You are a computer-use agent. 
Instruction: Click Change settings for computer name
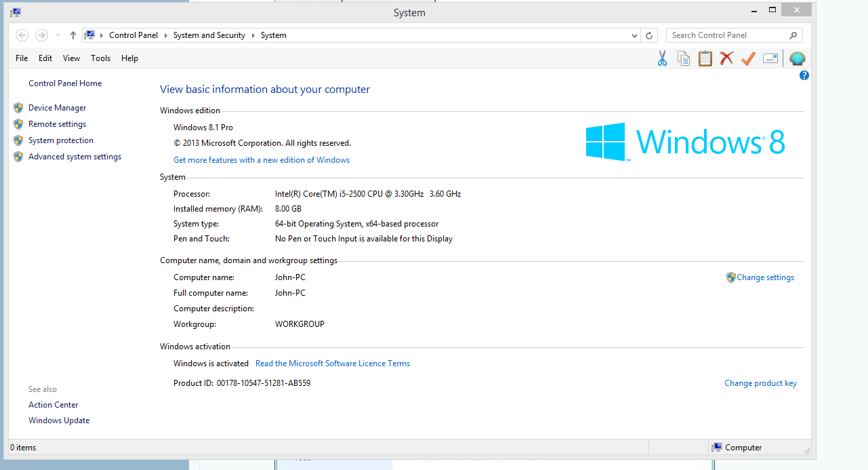click(x=765, y=277)
